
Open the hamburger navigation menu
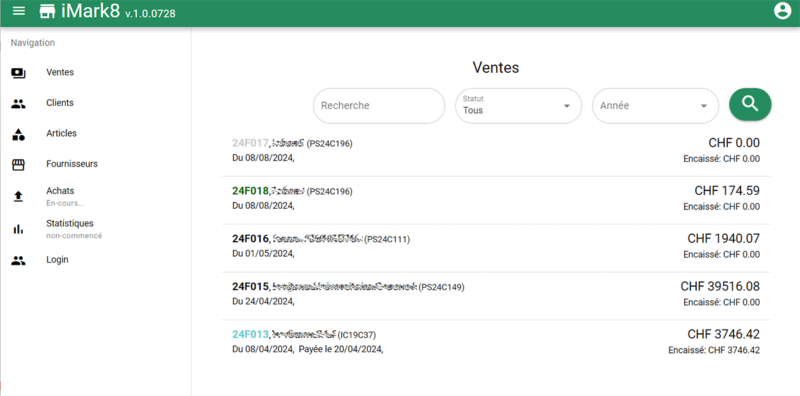tap(18, 11)
